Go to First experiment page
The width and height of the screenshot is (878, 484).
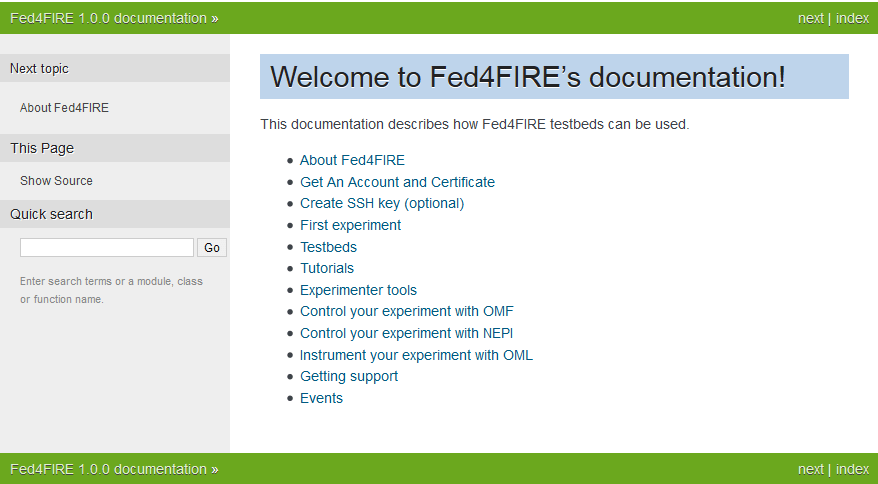pos(351,225)
